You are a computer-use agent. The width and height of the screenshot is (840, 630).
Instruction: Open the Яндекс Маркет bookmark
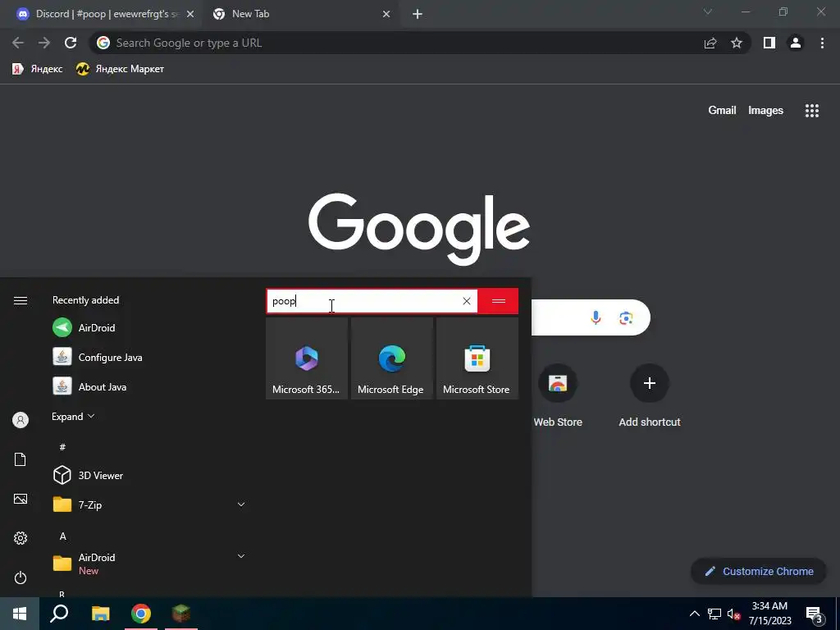(120, 69)
